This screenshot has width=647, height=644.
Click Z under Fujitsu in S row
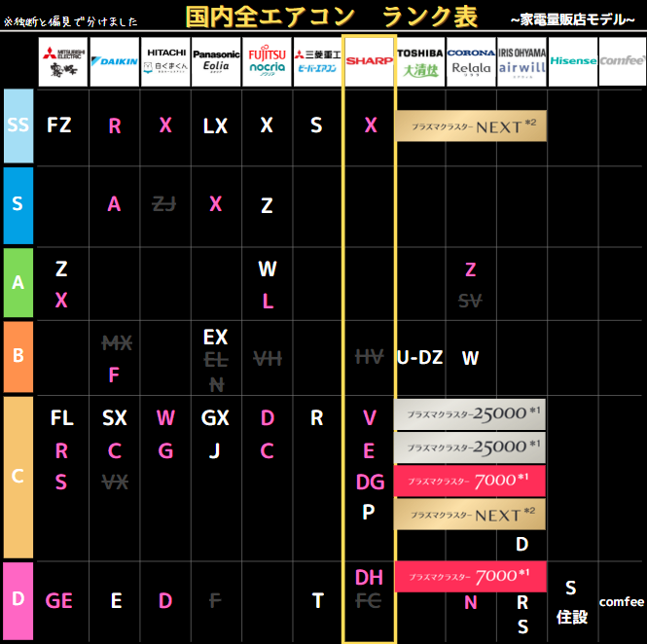point(267,205)
